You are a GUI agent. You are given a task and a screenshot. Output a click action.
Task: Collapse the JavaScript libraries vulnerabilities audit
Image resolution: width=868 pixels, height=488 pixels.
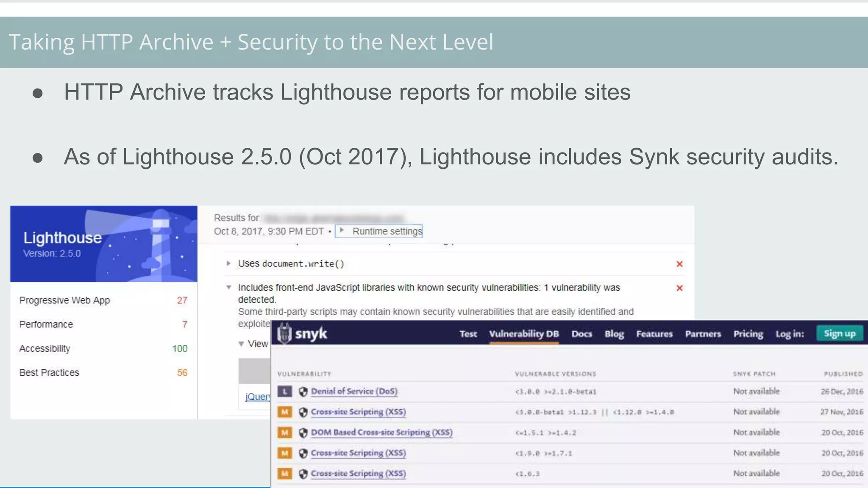point(229,287)
